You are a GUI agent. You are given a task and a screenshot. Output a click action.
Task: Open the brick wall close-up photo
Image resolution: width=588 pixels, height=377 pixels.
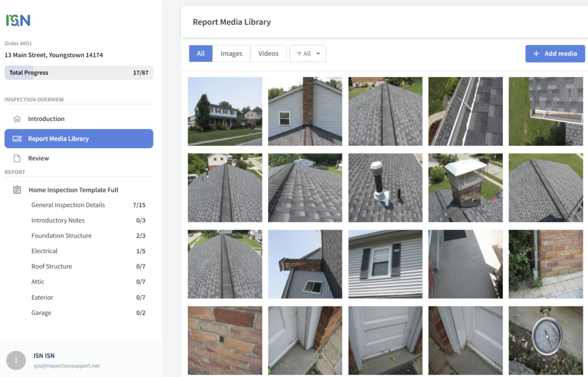coord(225,341)
